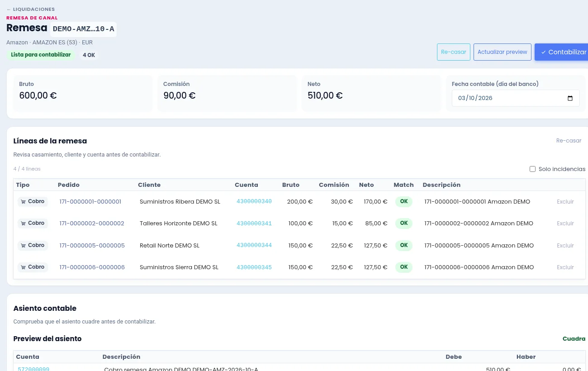Click the outlined Re-casar button beside Actualizar preview
The image size is (588, 371).
coord(454,52)
